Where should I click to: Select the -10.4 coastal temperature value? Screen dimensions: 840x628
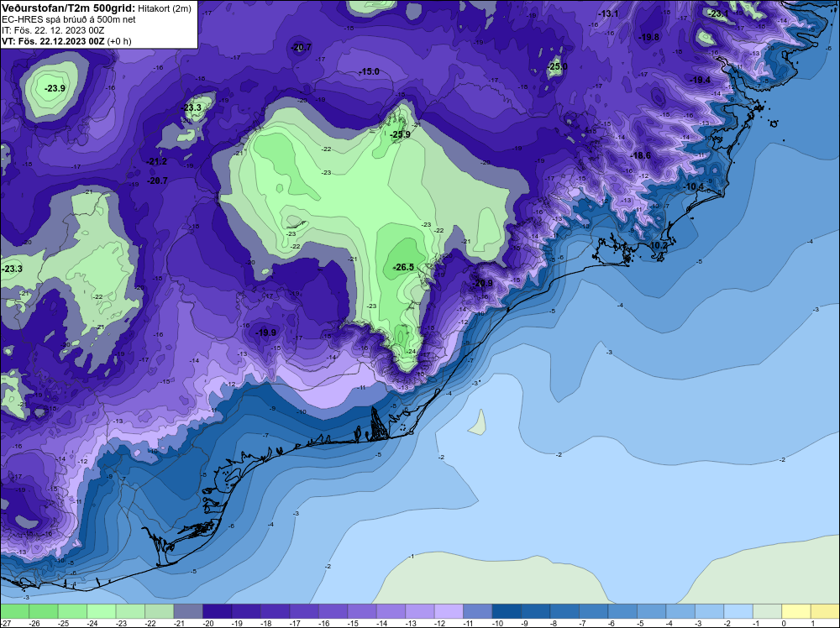click(695, 187)
